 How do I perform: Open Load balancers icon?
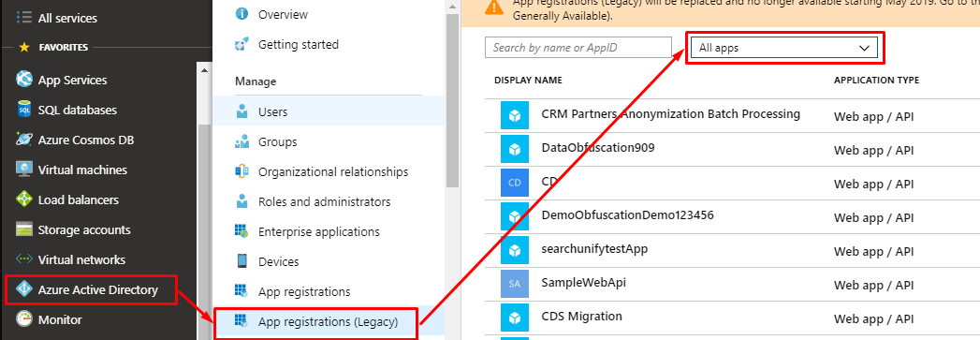click(x=23, y=200)
